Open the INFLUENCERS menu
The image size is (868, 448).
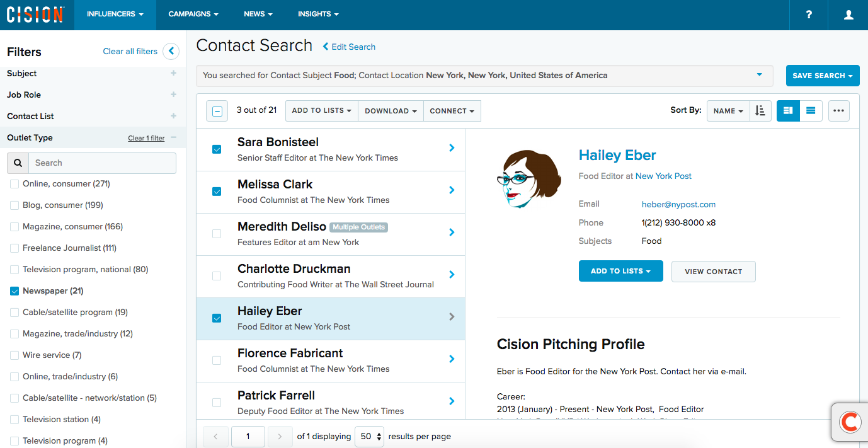(115, 13)
